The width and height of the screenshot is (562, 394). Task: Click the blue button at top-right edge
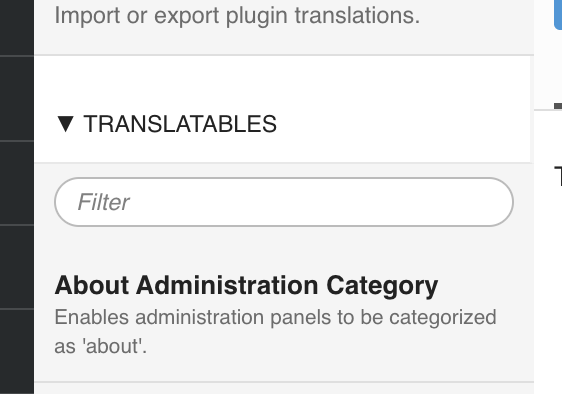point(558,15)
